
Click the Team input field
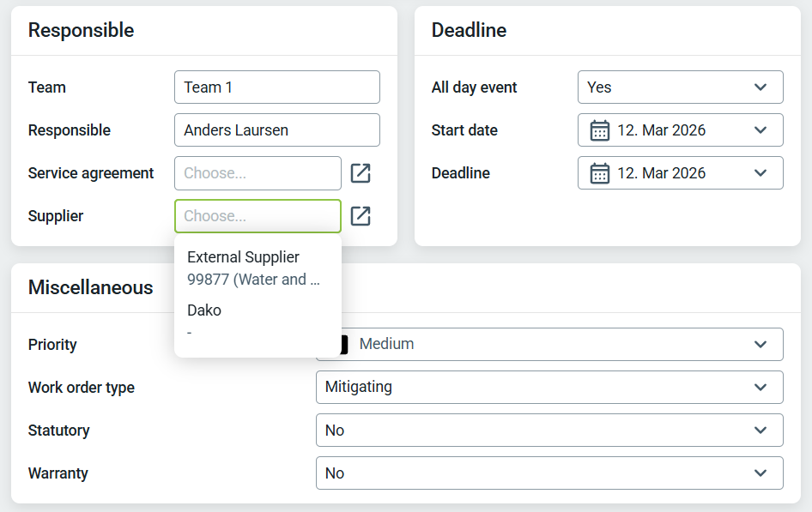coord(276,87)
